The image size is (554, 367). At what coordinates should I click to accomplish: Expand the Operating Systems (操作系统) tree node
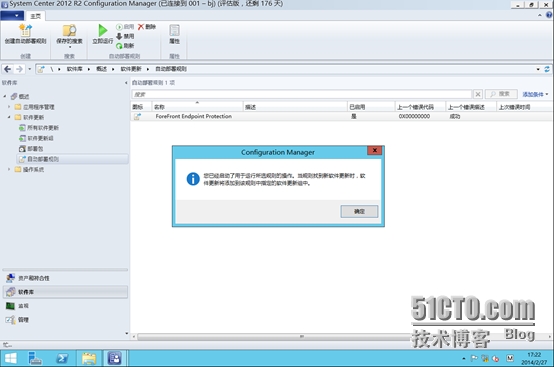pyautogui.click(x=9, y=169)
